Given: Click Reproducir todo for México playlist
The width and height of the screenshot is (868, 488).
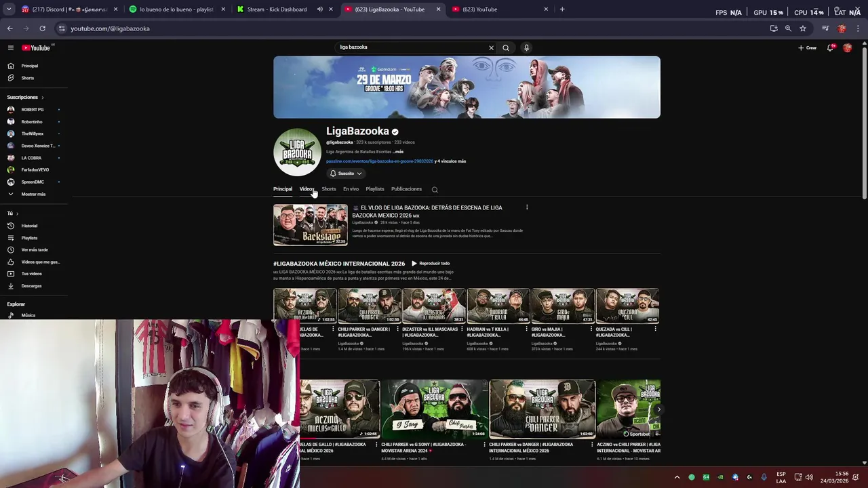Looking at the screenshot, I should click(431, 264).
